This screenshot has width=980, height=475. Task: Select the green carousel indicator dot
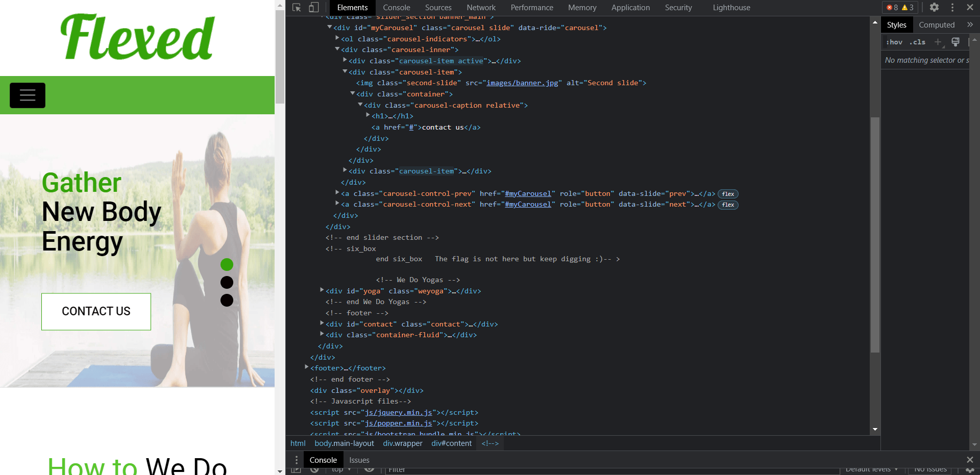tap(227, 264)
